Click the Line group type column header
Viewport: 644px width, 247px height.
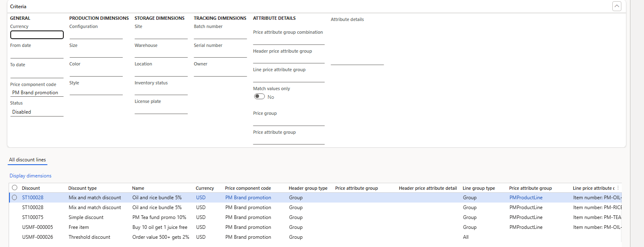(x=479, y=188)
